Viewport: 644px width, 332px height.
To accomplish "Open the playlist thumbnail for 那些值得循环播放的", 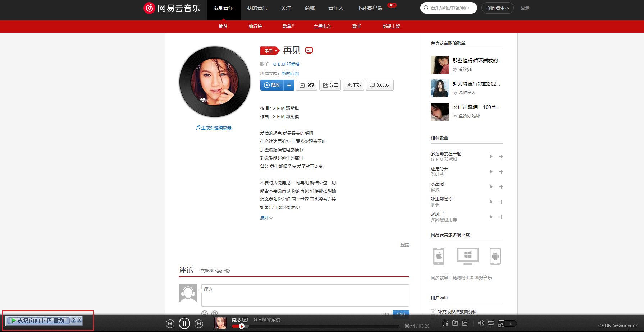I will coord(440,65).
